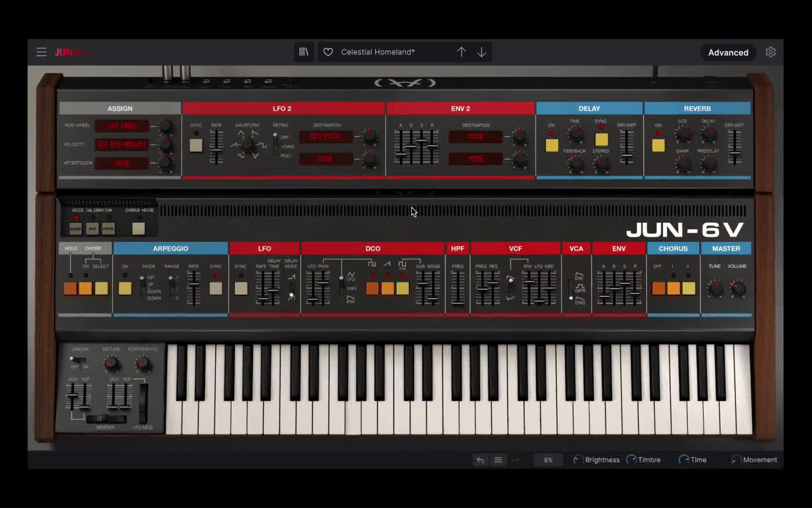This screenshot has width=812, height=508.
Task: Adjust the Movement macro knob
Action: point(736,460)
